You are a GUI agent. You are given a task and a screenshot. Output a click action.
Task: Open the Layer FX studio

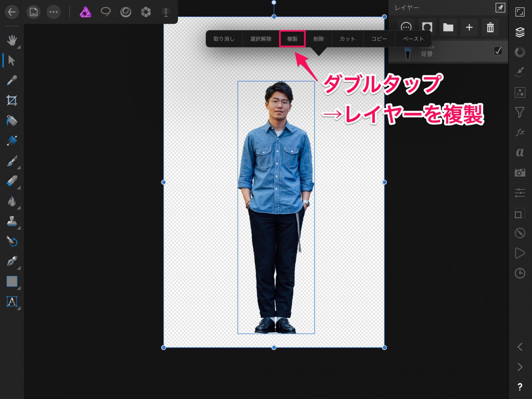click(x=520, y=132)
